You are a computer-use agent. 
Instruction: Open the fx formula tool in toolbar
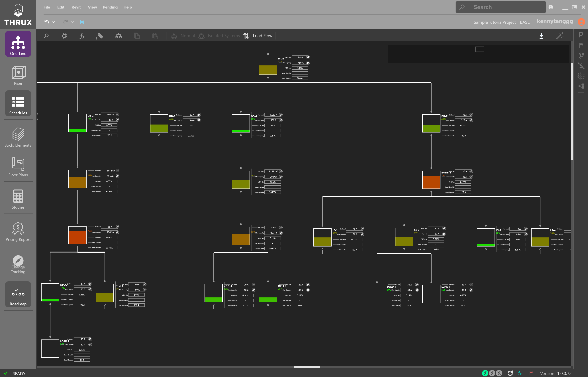pyautogui.click(x=82, y=36)
